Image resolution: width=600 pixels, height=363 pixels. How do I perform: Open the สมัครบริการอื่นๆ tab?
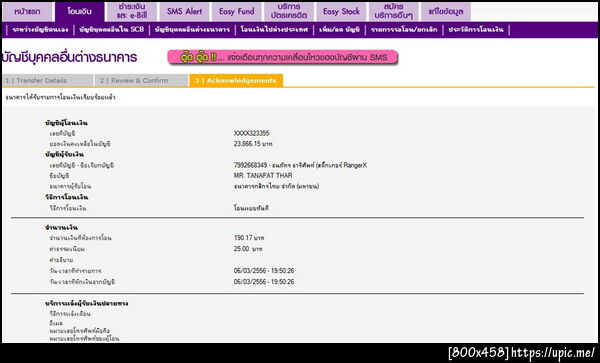click(x=393, y=12)
